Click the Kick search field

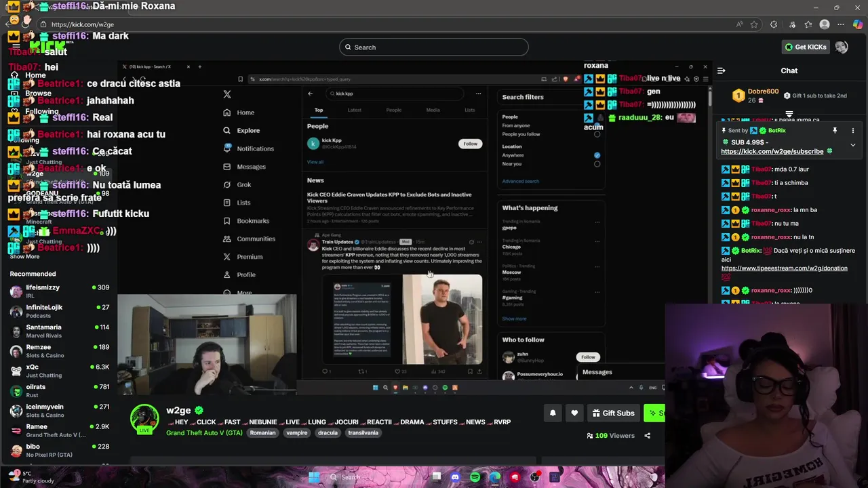point(434,47)
